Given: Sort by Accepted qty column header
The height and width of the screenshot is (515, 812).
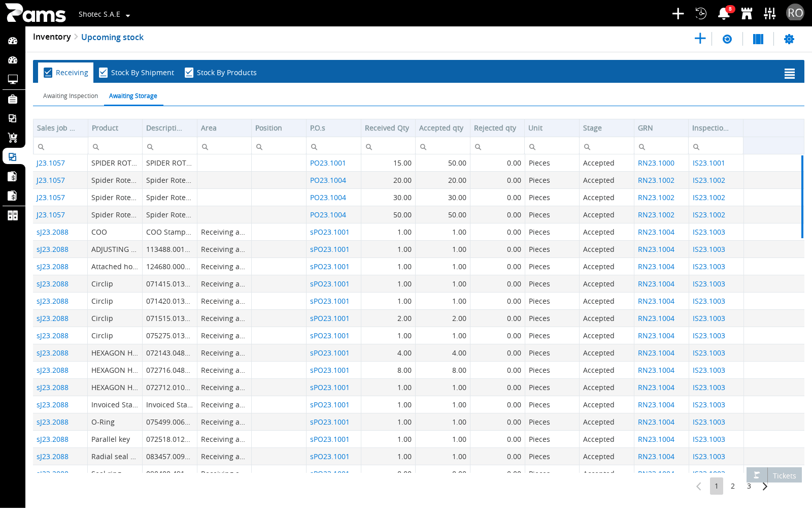Looking at the screenshot, I should [442, 128].
